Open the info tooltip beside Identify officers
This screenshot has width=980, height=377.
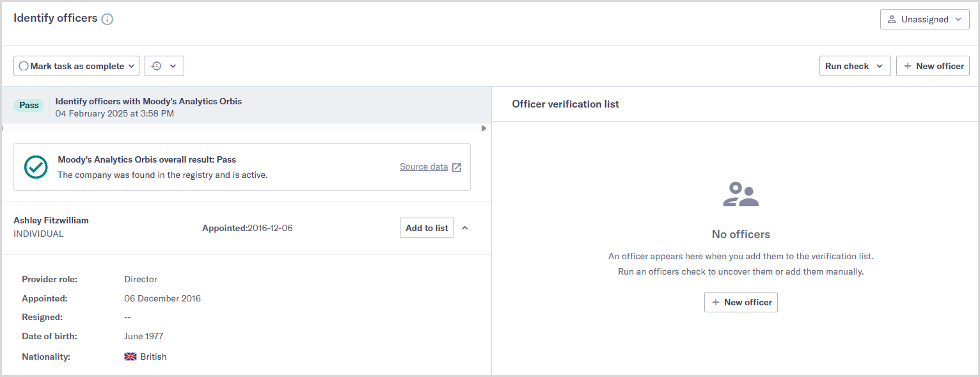(107, 19)
